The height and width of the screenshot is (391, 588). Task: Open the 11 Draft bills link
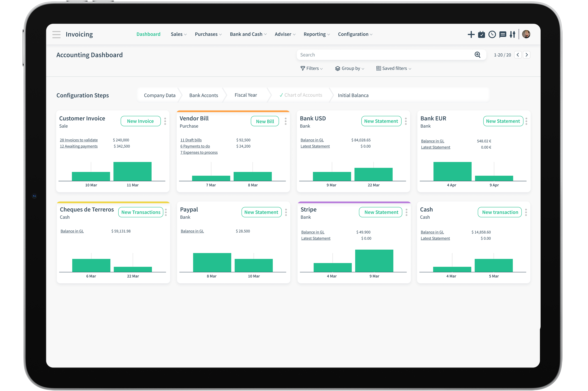click(x=191, y=140)
